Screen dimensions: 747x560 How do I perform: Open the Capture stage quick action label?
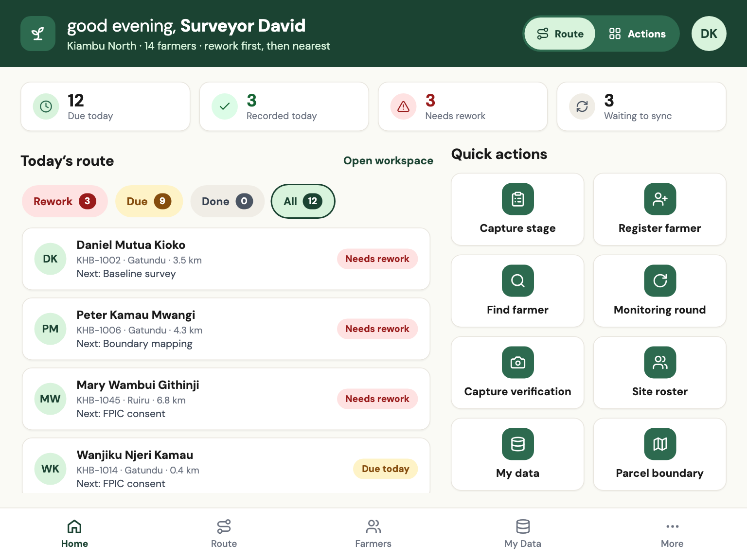point(517,228)
